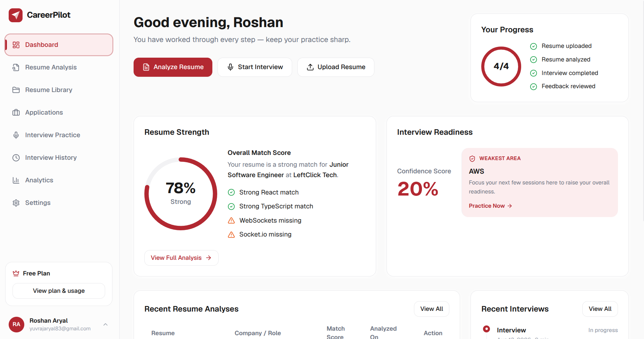The width and height of the screenshot is (644, 339).
Task: Open Interview Practice in sidebar
Action: [59, 135]
